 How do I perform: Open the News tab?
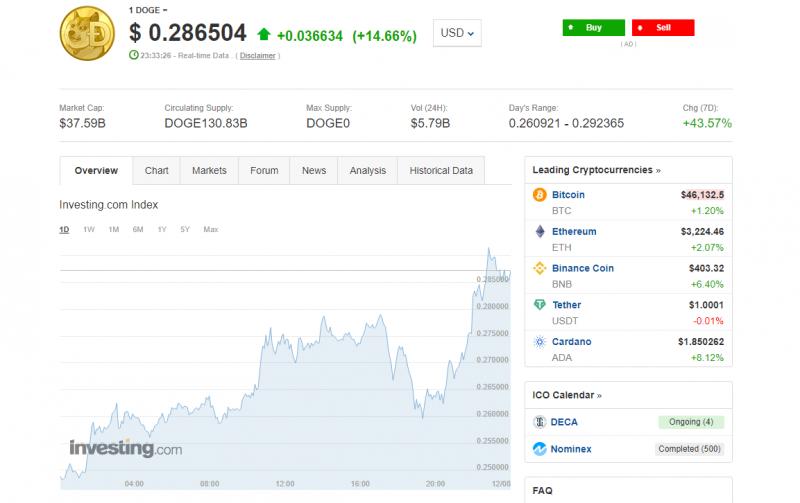314,170
